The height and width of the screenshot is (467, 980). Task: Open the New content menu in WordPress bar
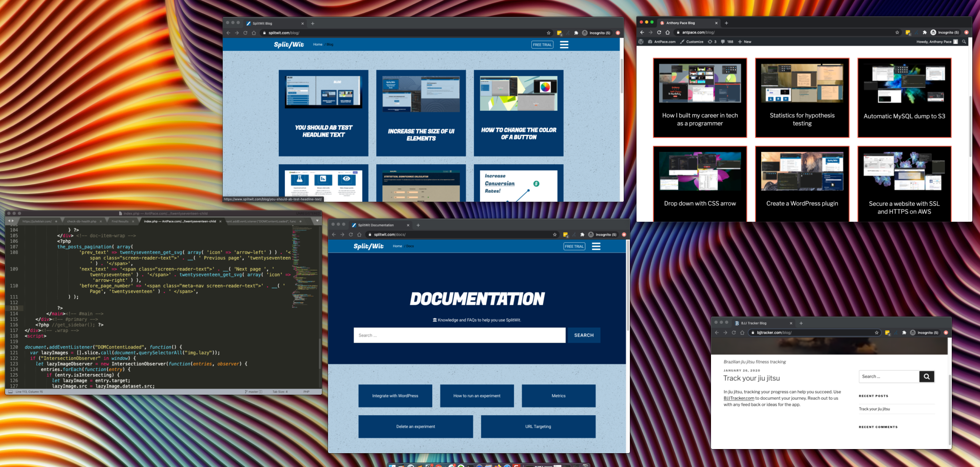pyautogui.click(x=744, y=42)
